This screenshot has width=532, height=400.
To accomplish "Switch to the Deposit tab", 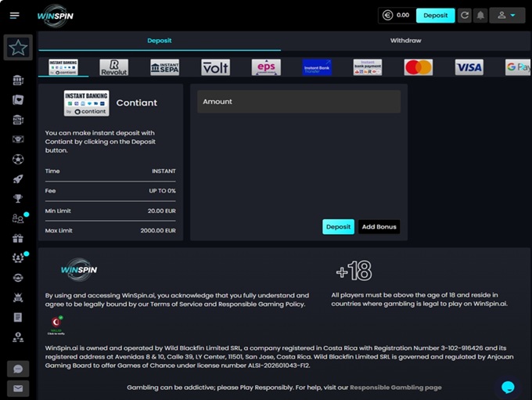I will point(160,41).
